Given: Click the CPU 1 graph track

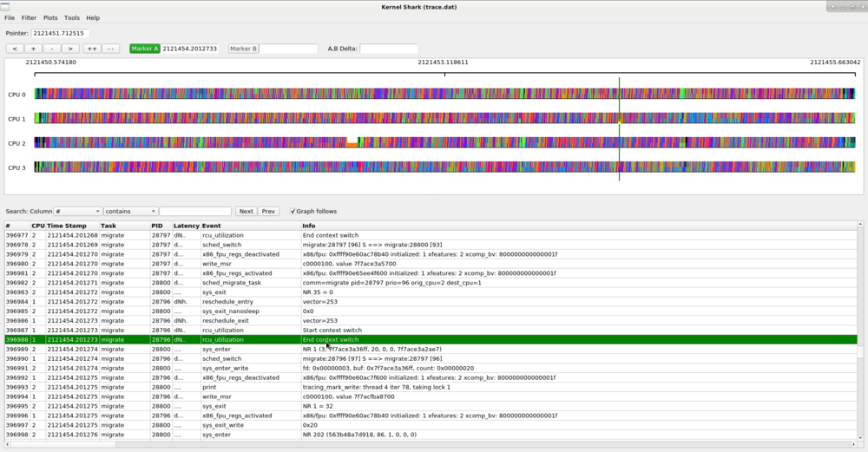Looking at the screenshot, I should pyautogui.click(x=444, y=118).
